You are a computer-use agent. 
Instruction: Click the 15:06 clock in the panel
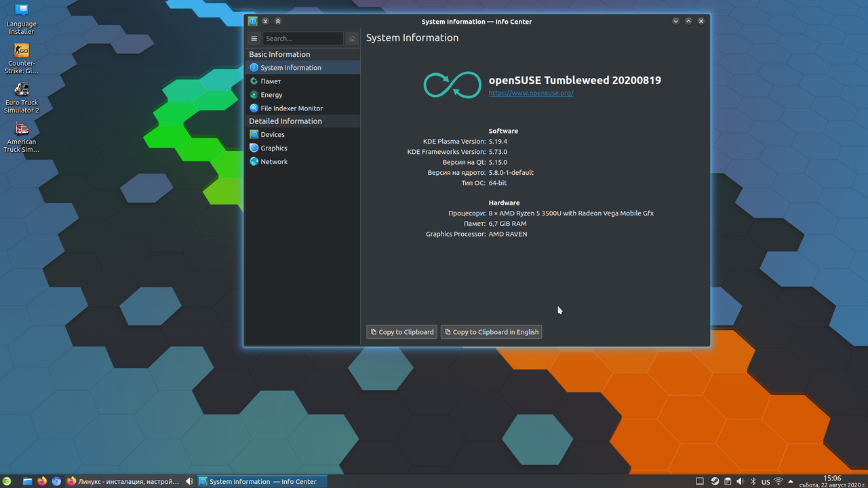[832, 479]
